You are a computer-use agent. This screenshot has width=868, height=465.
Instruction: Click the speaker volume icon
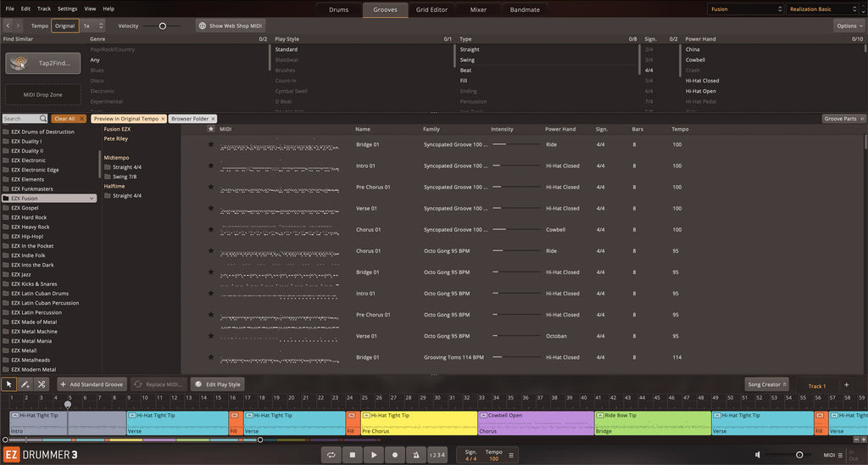[758, 456]
